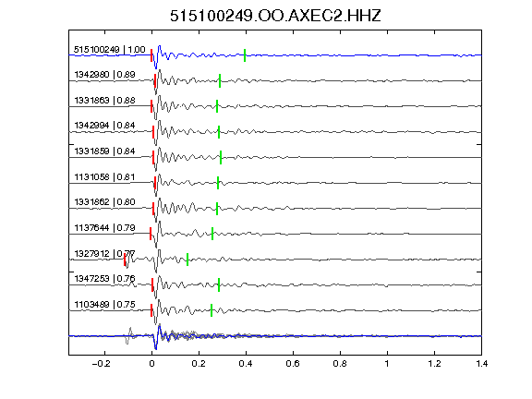Viewport: 532px width, 399px height.
Task: Select the label 1331863 | 0.88
Action: [x=105, y=101]
